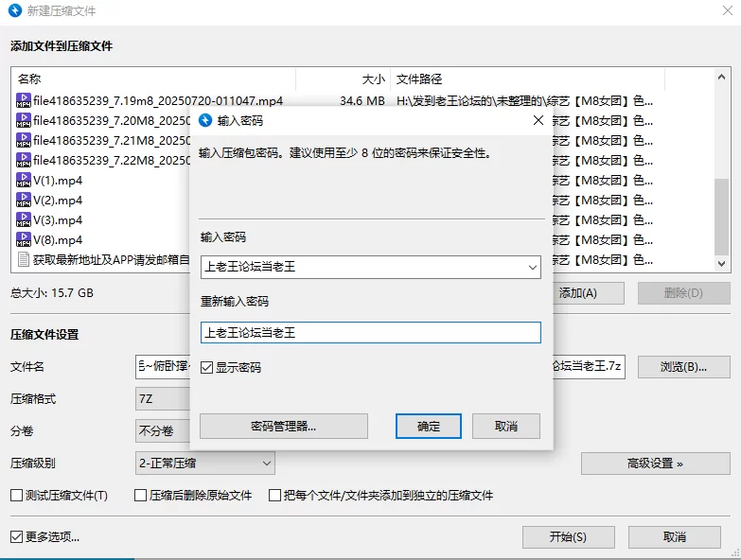Select the V(3).mp4 file icon
The height and width of the screenshot is (560, 741).
tap(23, 219)
